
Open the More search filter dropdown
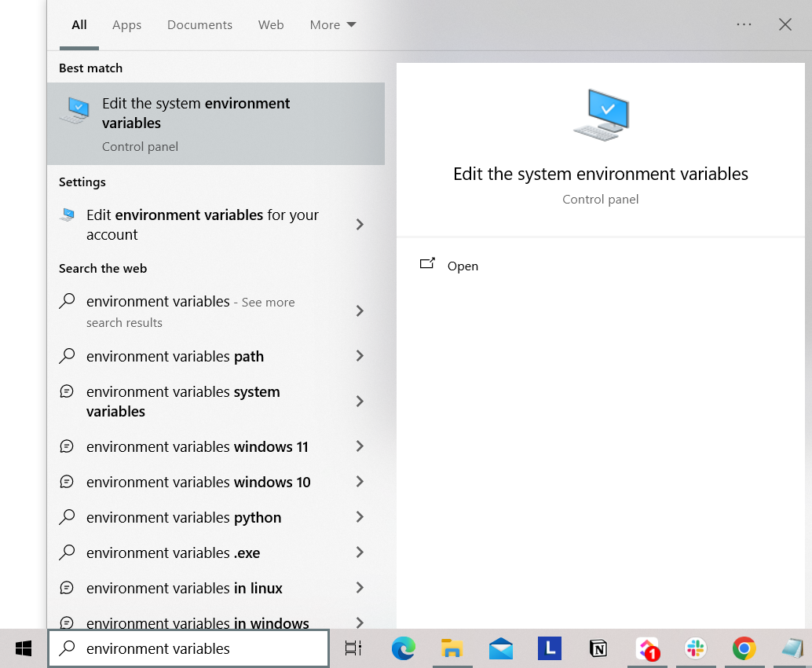[332, 24]
